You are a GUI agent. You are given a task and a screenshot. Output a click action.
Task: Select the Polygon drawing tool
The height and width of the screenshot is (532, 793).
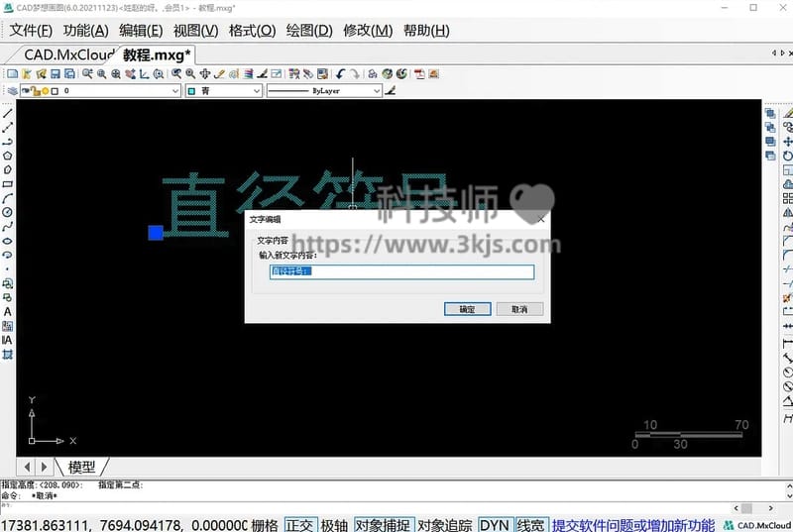[x=7, y=156]
